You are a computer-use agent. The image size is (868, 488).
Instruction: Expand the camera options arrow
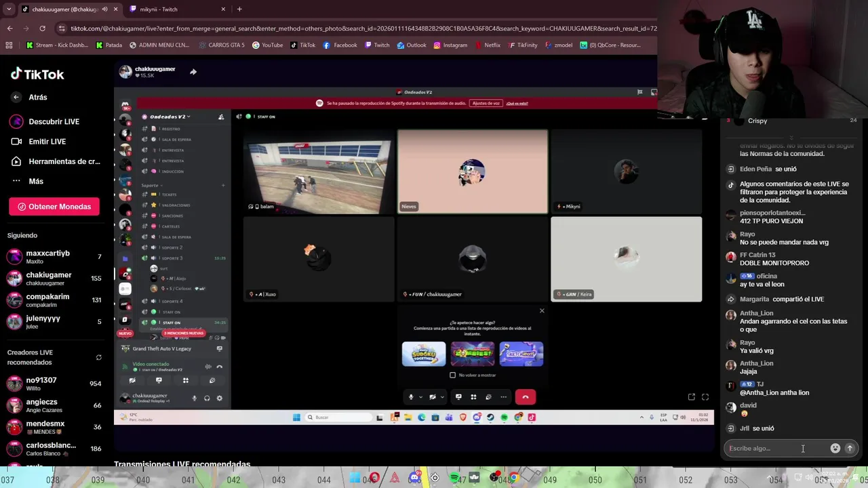(x=442, y=397)
